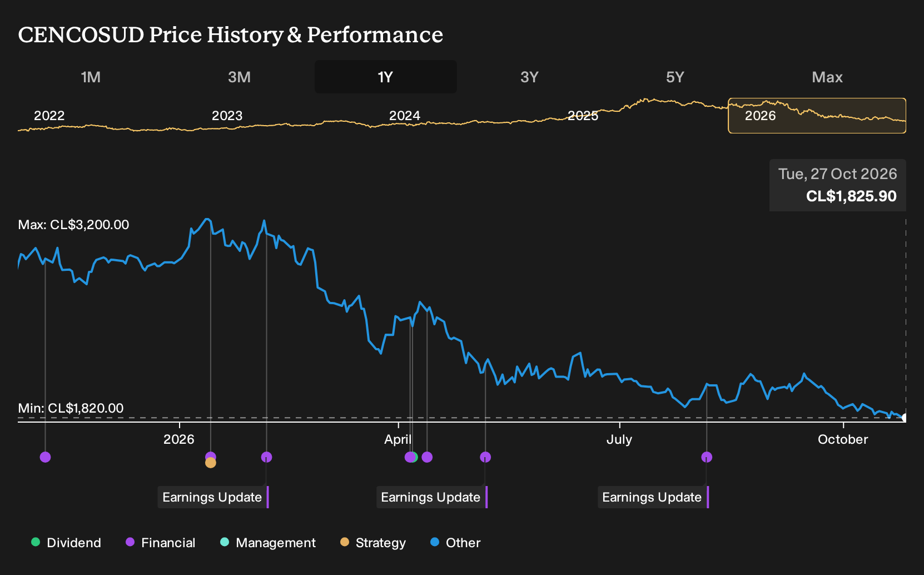This screenshot has height=575, width=924.
Task: Click the "Max: CL$3,200.00" label
Action: click(73, 225)
